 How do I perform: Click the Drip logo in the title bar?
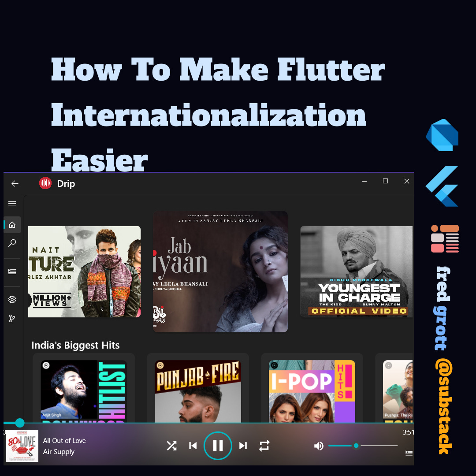click(45, 183)
